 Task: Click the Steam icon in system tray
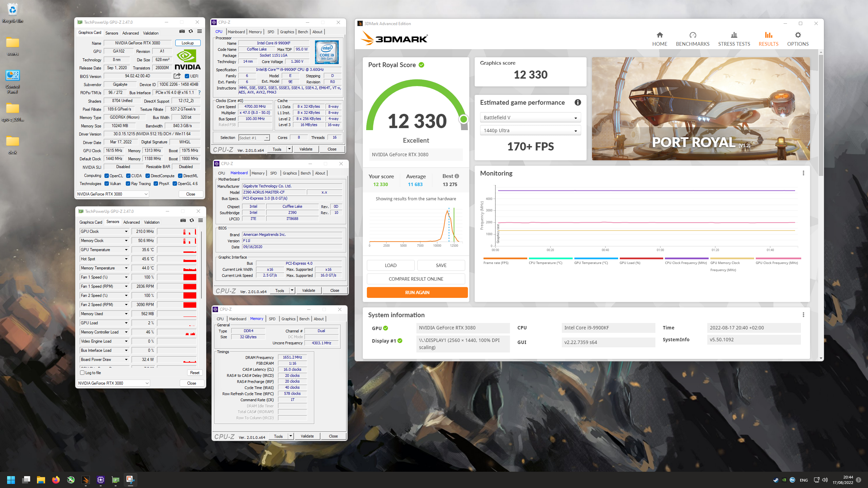pyautogui.click(x=776, y=480)
